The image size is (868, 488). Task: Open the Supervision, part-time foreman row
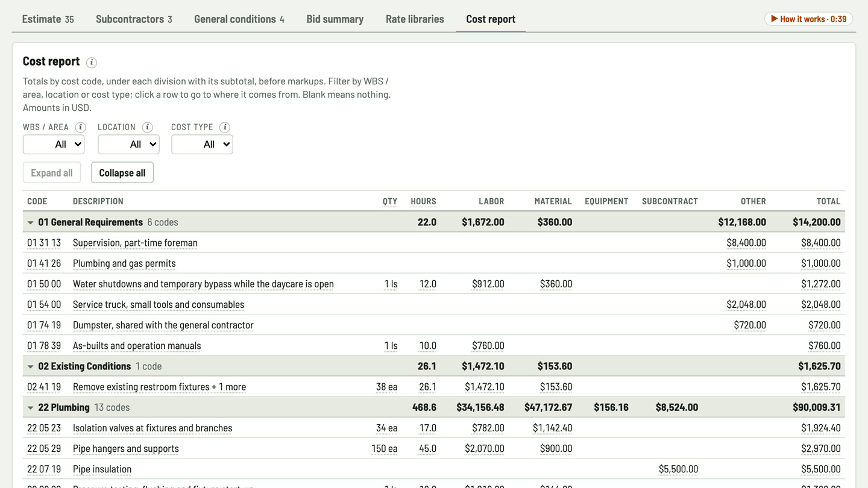point(434,243)
